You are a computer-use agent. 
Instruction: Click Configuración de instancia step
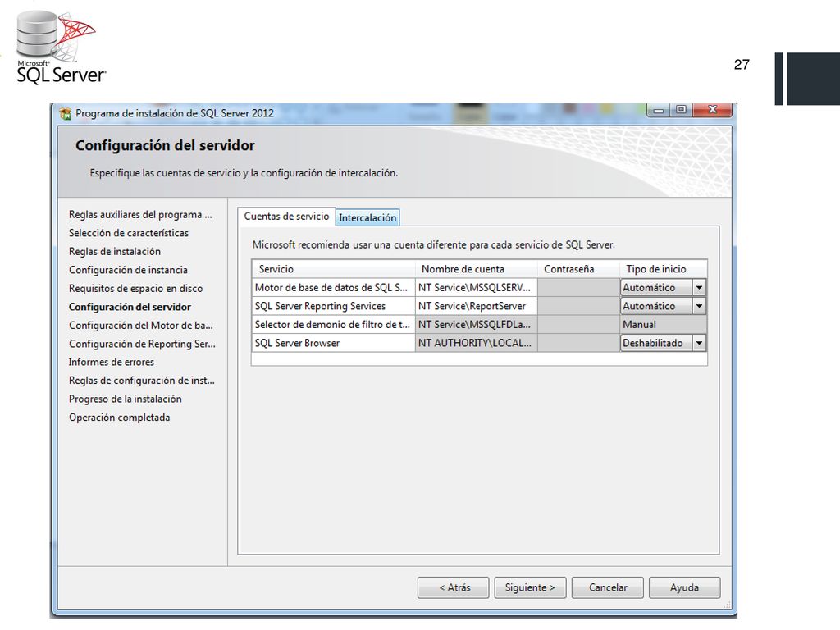click(x=128, y=270)
